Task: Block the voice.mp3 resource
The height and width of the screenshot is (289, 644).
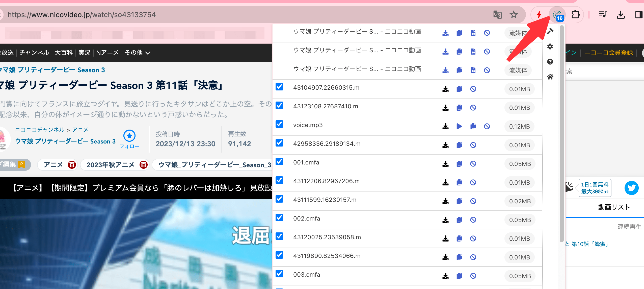Action: 487,126
